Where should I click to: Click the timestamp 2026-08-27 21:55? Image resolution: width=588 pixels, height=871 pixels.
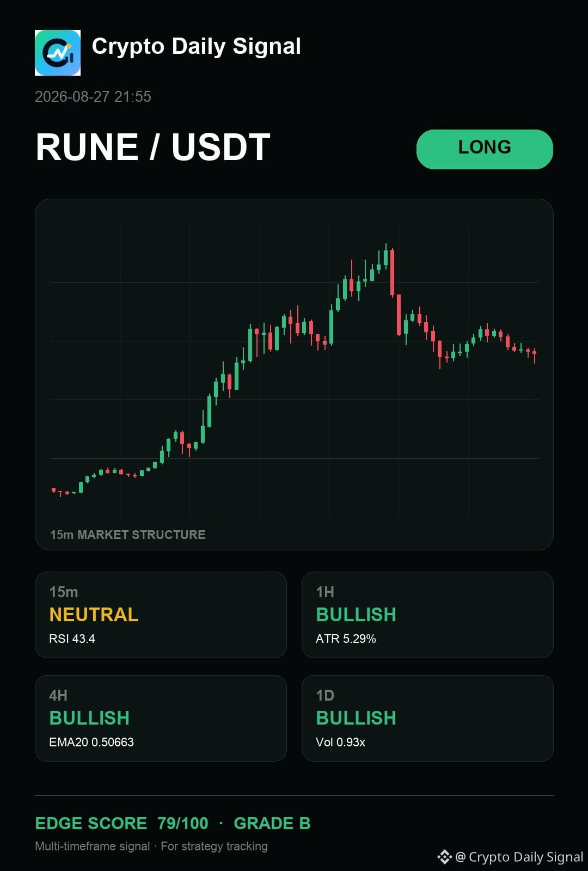[x=93, y=97]
